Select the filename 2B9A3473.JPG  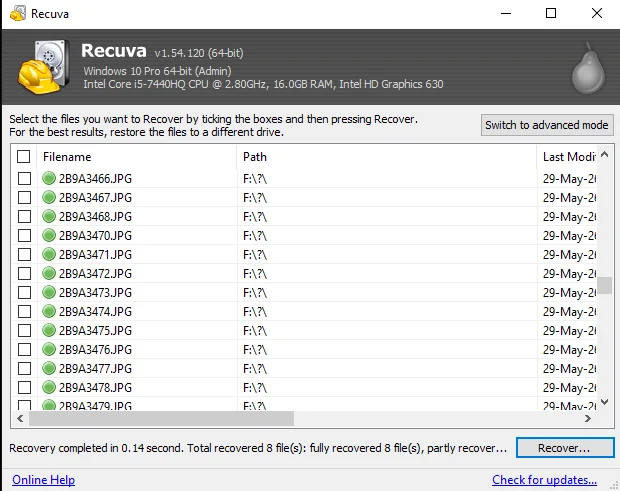[x=95, y=293]
